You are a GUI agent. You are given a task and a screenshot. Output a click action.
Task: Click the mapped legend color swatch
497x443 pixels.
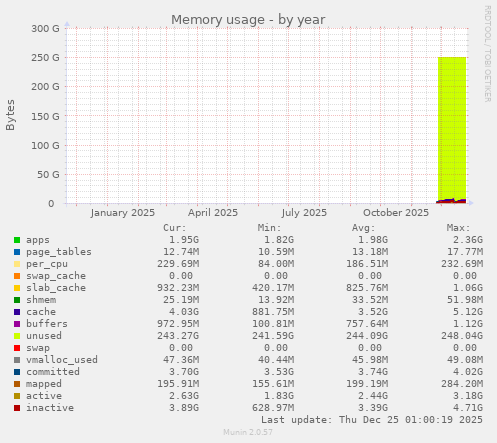coord(17,384)
